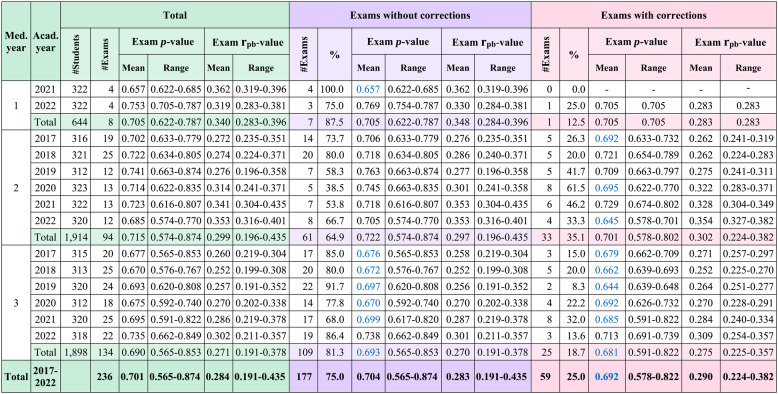The width and height of the screenshot is (778, 394).
Task: Select the green 'Total' header cell
Action: click(x=175, y=15)
